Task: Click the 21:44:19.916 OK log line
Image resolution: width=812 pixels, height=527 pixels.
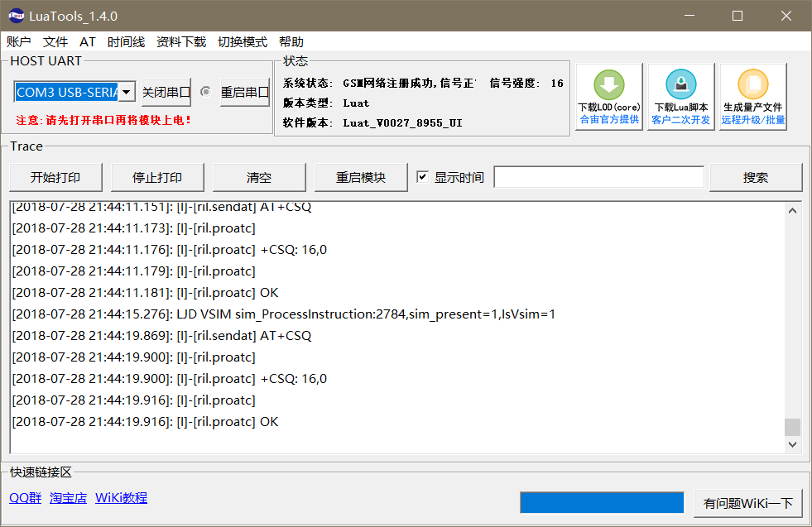Action: 145,421
